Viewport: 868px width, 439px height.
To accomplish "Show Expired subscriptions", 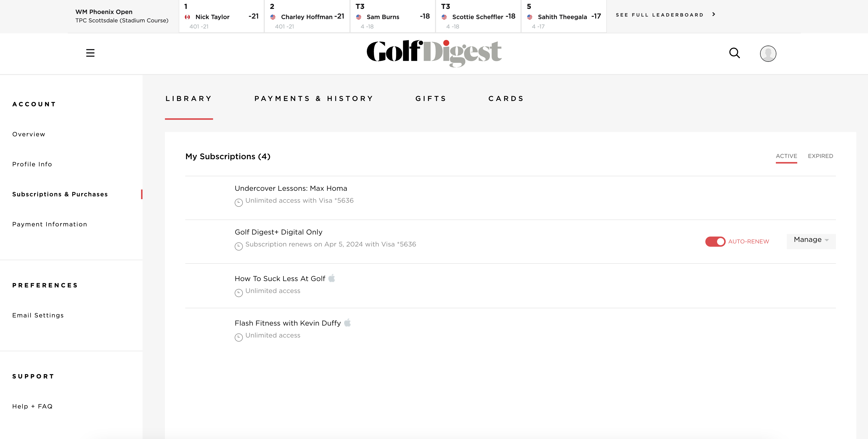I will point(820,156).
